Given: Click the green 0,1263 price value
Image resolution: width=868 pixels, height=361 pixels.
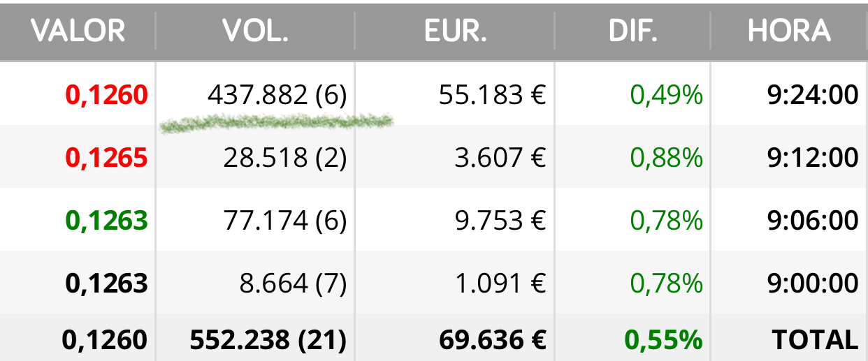Looking at the screenshot, I should tap(106, 221).
